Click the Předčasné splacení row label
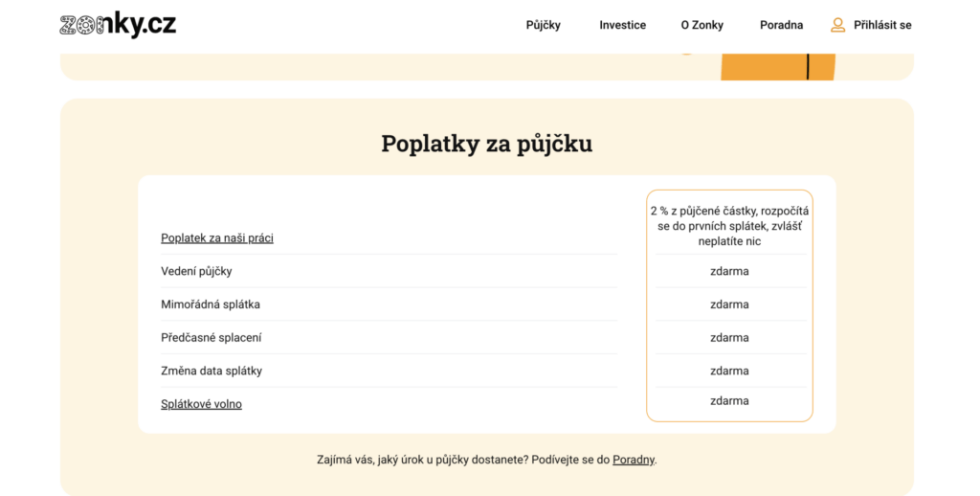The image size is (980, 496). [211, 338]
